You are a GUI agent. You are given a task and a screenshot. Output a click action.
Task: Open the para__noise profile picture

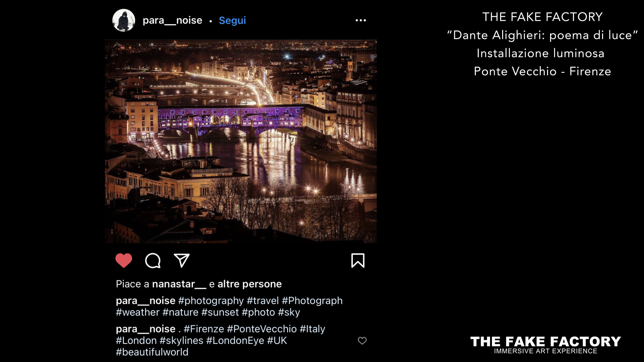pyautogui.click(x=124, y=20)
